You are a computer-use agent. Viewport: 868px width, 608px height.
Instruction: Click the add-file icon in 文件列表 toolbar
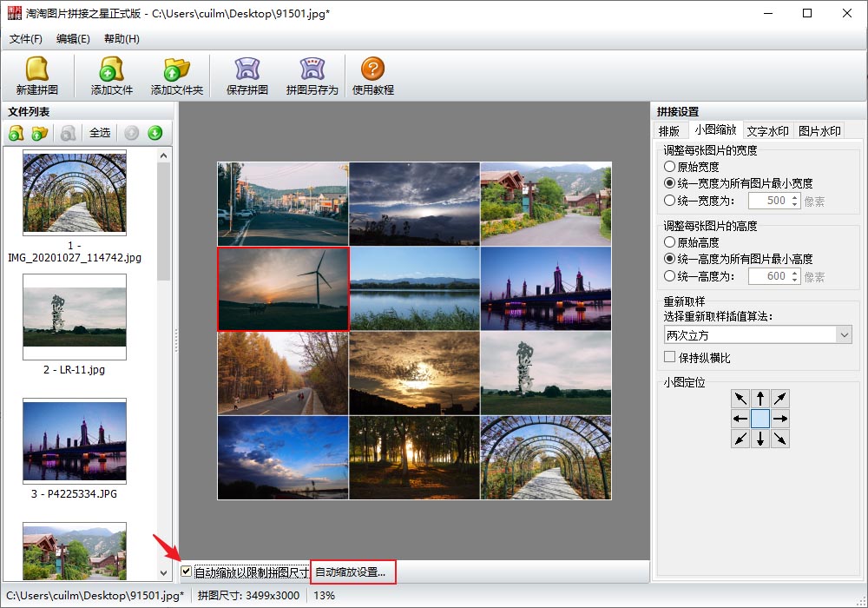(16, 133)
